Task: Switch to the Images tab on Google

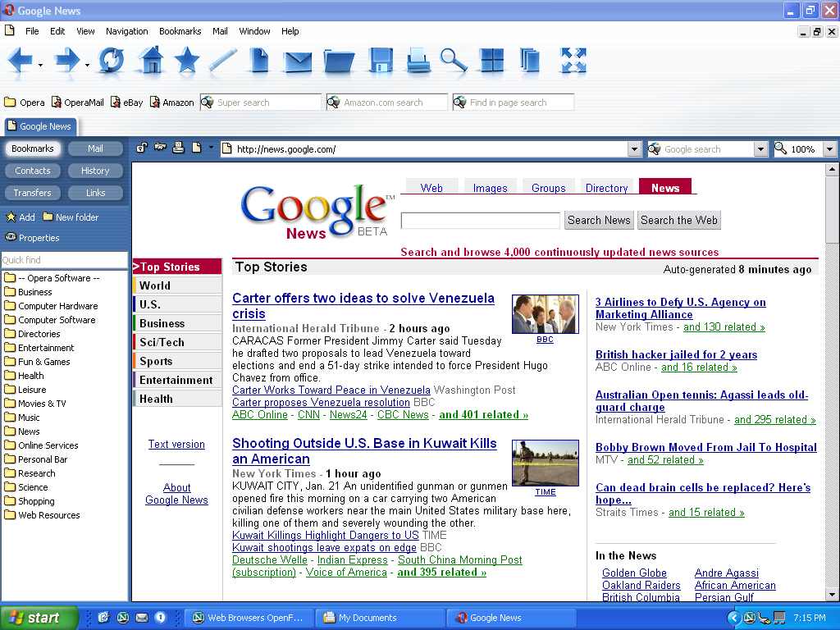Action: [490, 188]
